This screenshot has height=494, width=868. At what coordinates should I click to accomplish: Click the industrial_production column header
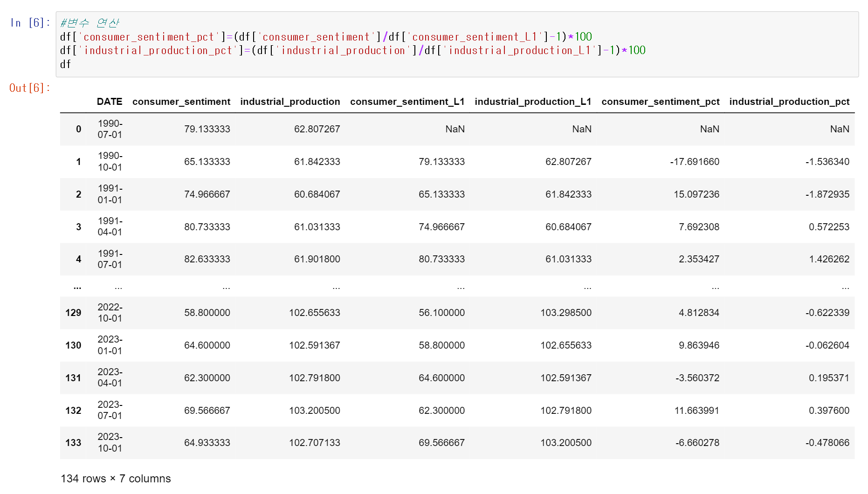click(x=290, y=102)
